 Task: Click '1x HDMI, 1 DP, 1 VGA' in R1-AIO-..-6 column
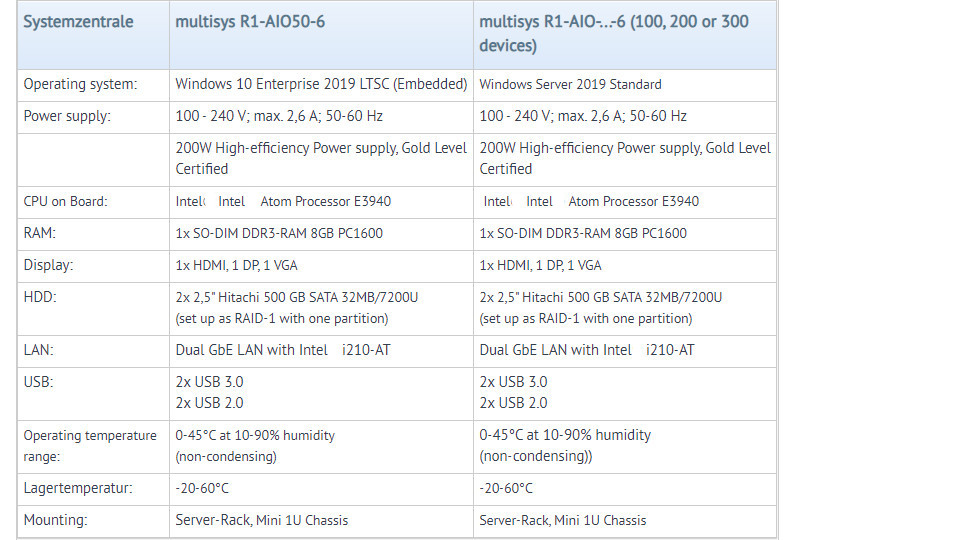pyautogui.click(x=540, y=265)
